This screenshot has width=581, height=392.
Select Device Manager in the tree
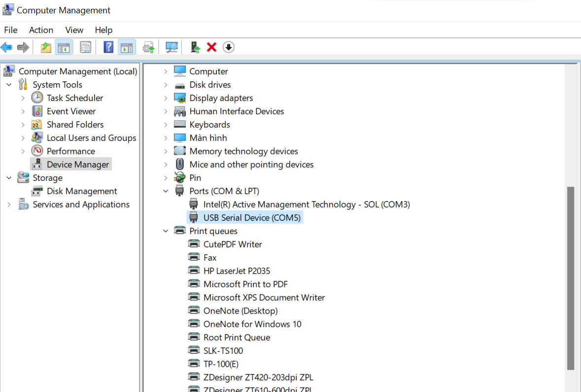pyautogui.click(x=71, y=164)
